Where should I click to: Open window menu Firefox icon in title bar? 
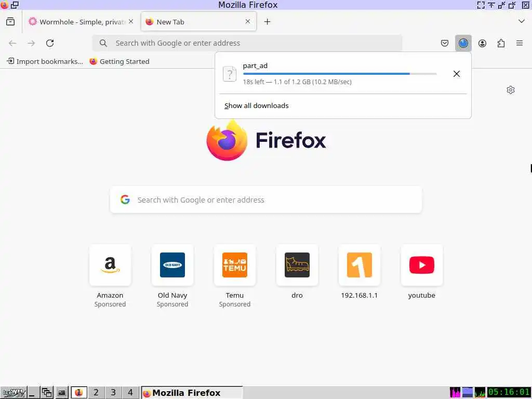coord(4,5)
